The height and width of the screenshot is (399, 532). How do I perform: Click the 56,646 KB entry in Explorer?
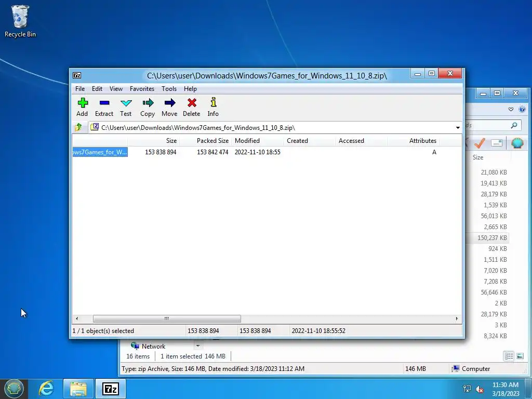tap(494, 292)
